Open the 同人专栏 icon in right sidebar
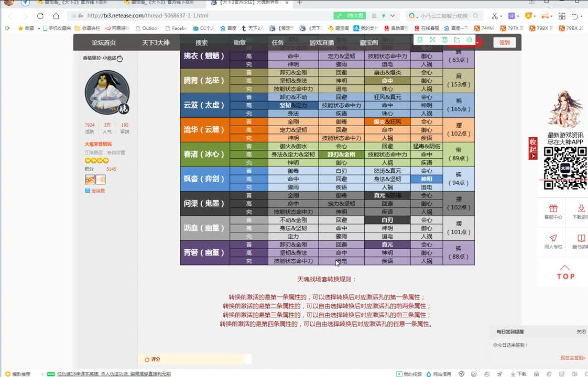 553,242
